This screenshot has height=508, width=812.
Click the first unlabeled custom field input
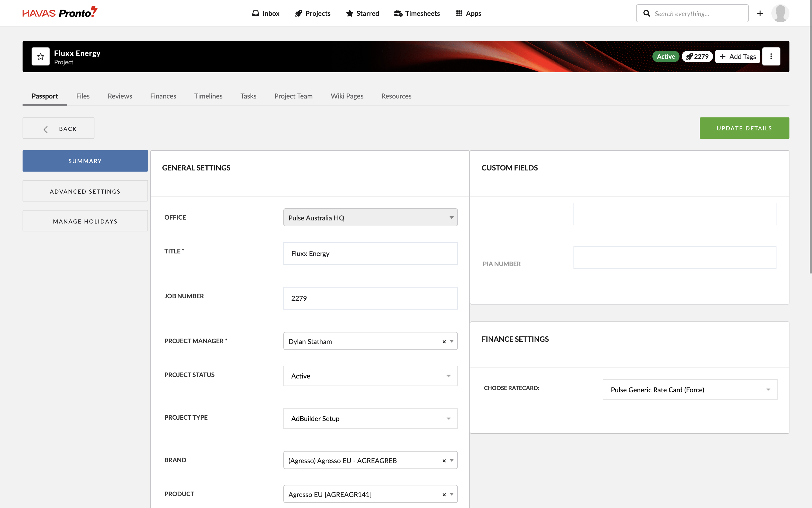(x=675, y=214)
